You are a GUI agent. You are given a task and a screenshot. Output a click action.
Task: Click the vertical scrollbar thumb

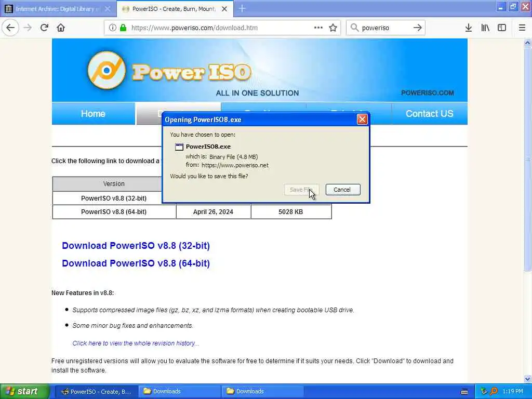coord(527,159)
